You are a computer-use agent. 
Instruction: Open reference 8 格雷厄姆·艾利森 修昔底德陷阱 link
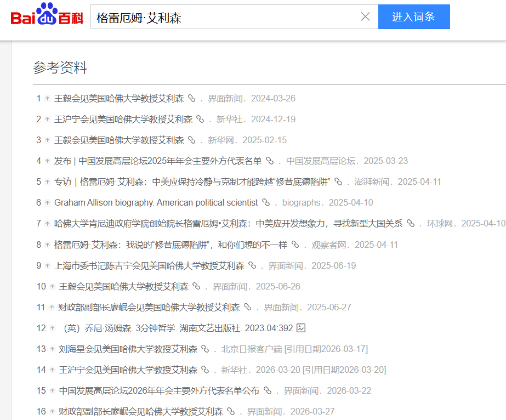[x=170, y=245]
